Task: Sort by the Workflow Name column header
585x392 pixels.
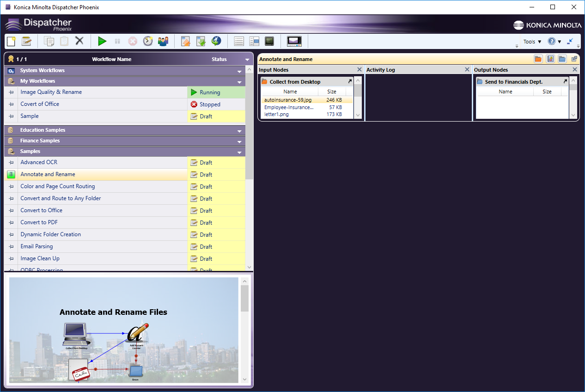Action: (112, 59)
